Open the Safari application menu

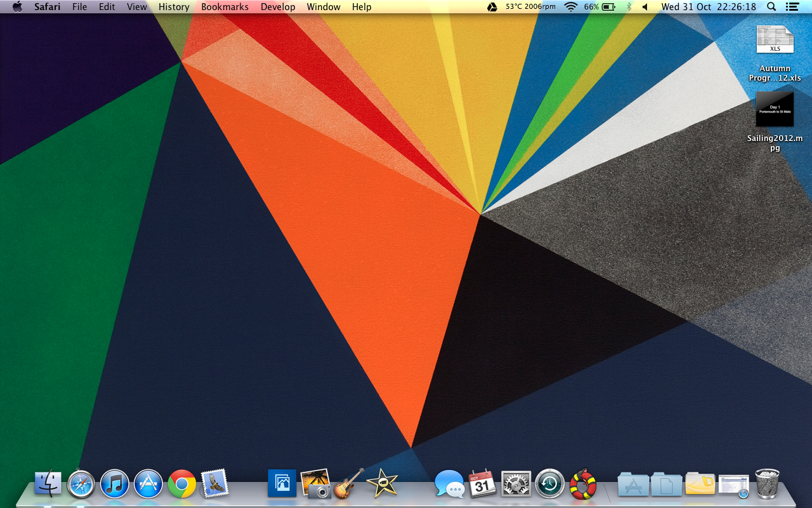click(x=48, y=7)
